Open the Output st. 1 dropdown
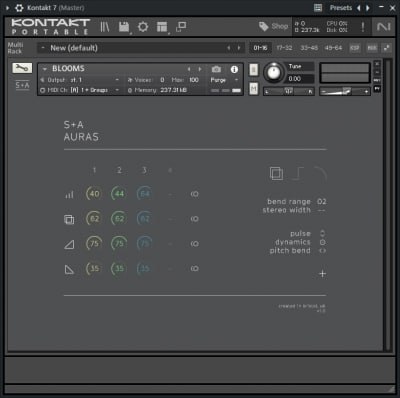The height and width of the screenshot is (398, 400). pyautogui.click(x=80, y=80)
